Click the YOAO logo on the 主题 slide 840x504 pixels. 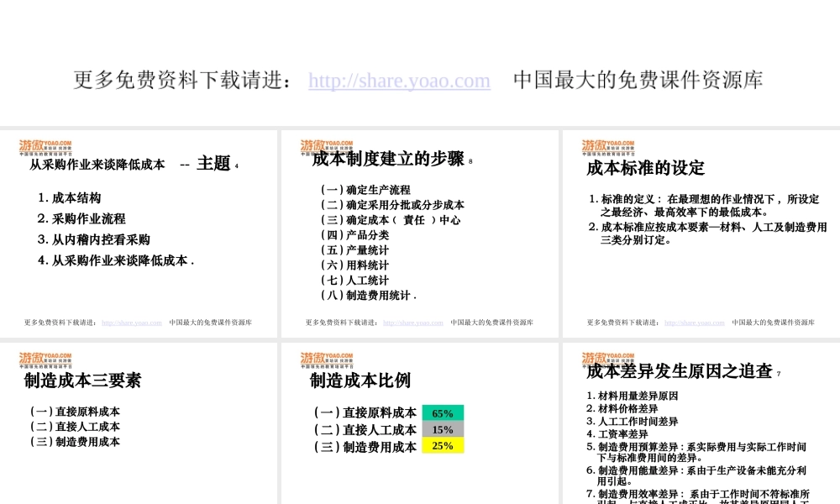point(45,147)
